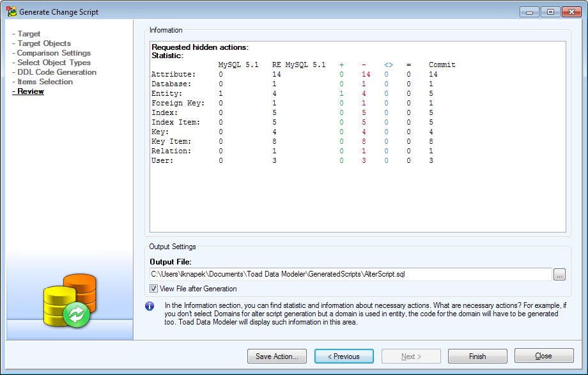Open the output file browse button
This screenshot has width=588, height=375.
(559, 275)
